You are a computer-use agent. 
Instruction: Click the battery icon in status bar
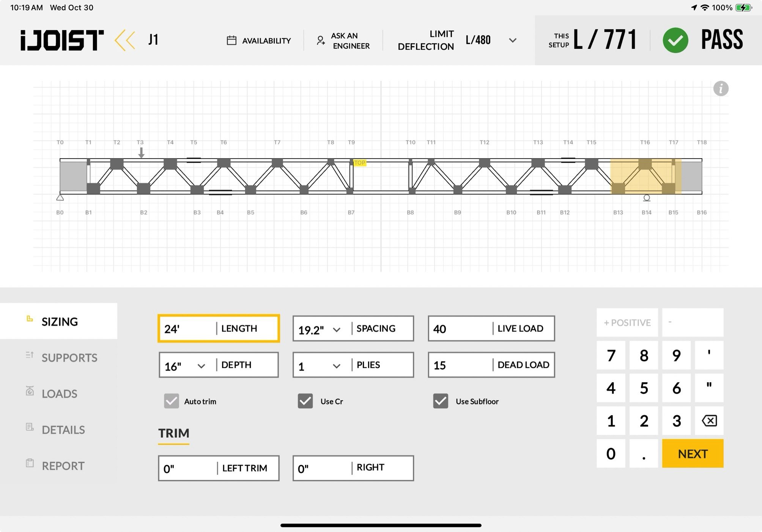pos(743,8)
